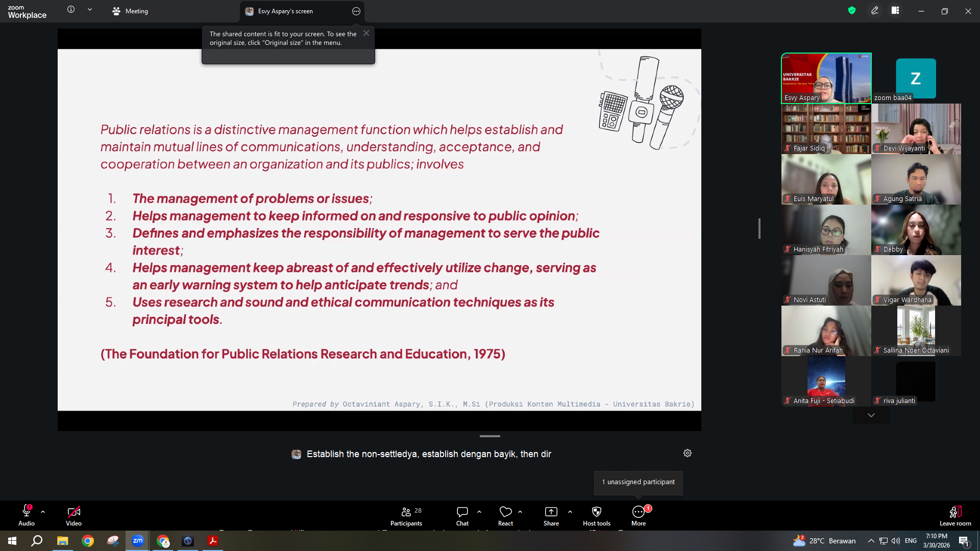
Task: Change the view layout icon
Action: pos(895,10)
